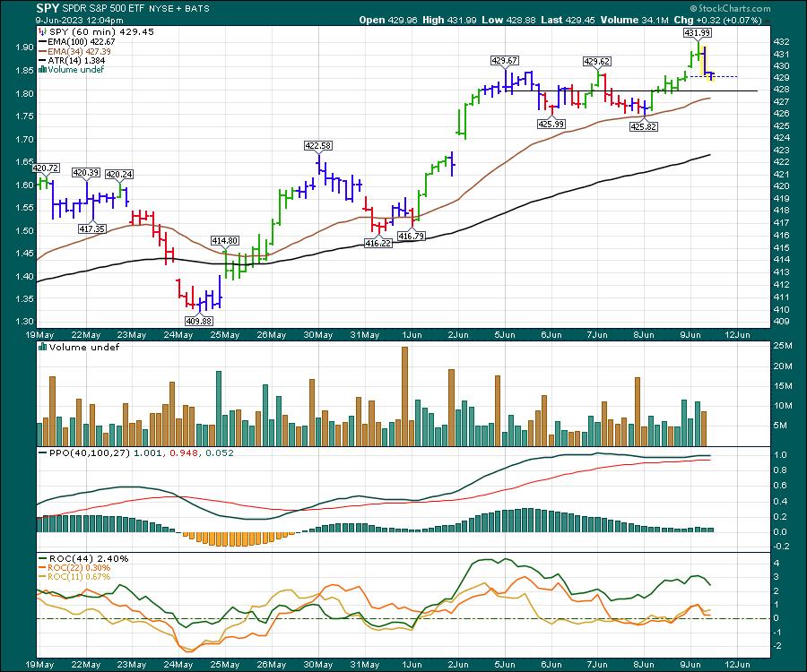Viewport: 807px width, 672px height.
Task: Click the 417.35 low price label
Action: pos(92,228)
